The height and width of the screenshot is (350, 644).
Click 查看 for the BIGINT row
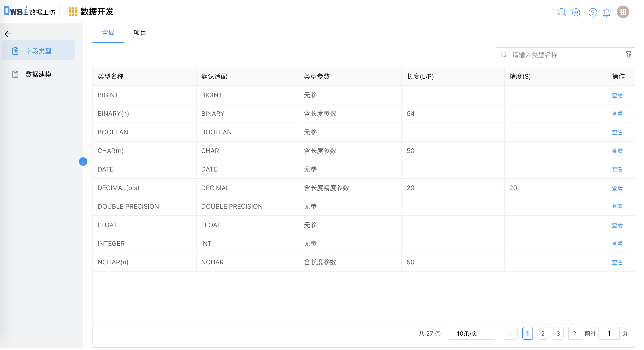(617, 95)
